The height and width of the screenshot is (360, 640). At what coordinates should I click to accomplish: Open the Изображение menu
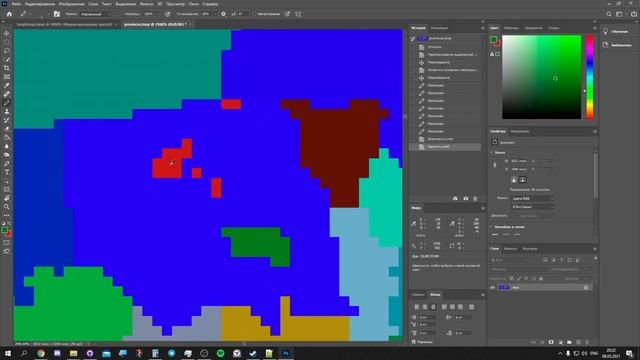(x=71, y=4)
